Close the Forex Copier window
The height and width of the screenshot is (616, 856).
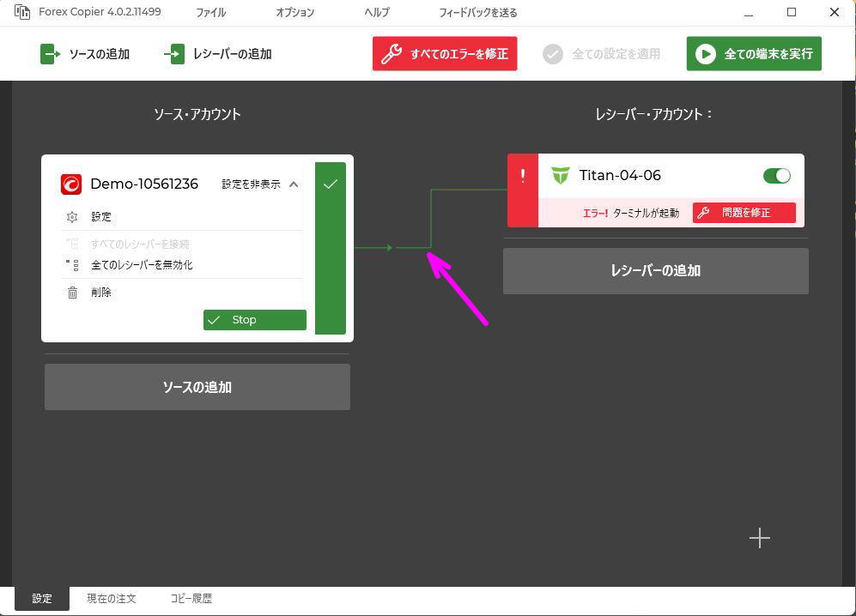pyautogui.click(x=835, y=12)
